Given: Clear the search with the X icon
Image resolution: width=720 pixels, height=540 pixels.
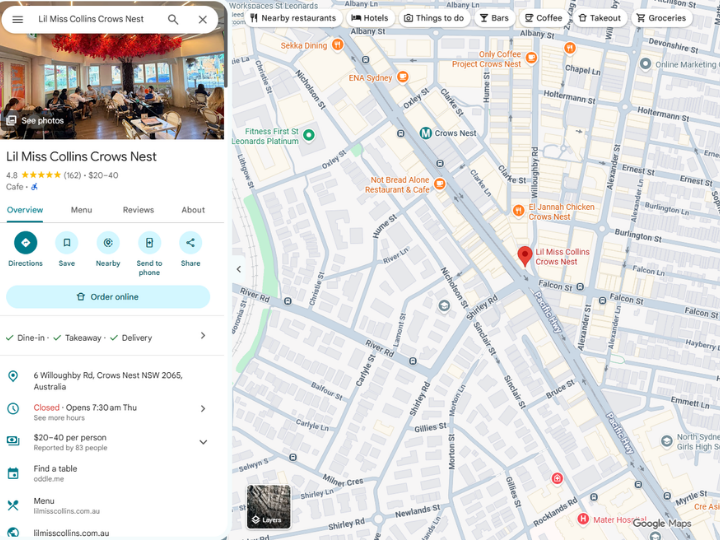Looking at the screenshot, I should click(202, 19).
